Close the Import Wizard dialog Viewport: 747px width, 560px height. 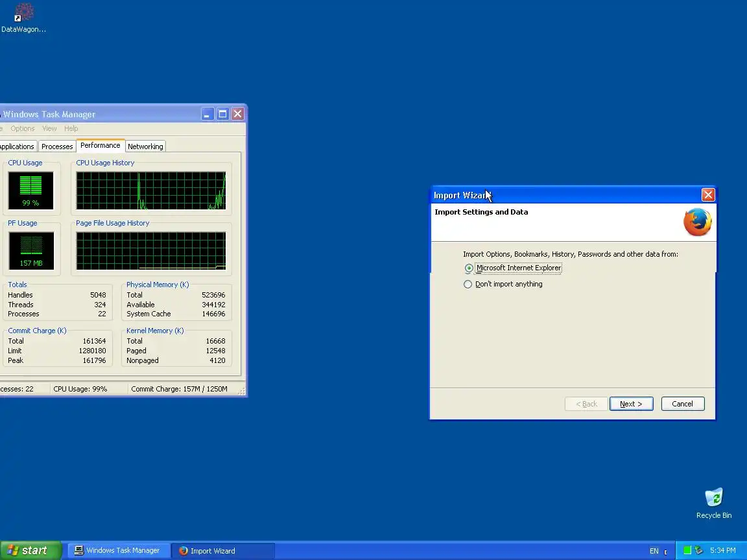pyautogui.click(x=708, y=194)
